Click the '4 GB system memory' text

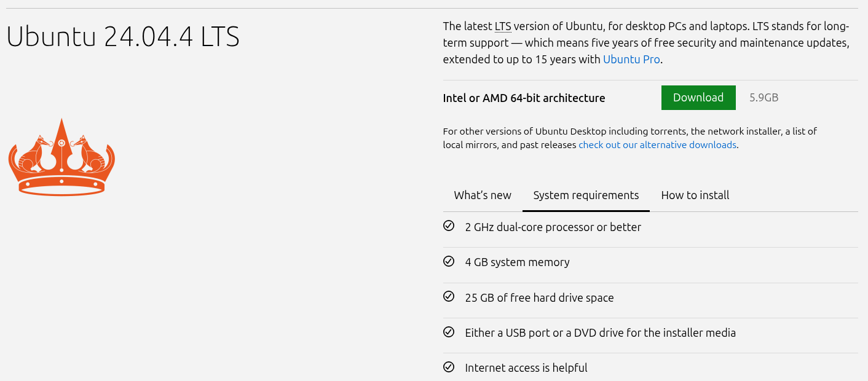[x=517, y=262]
